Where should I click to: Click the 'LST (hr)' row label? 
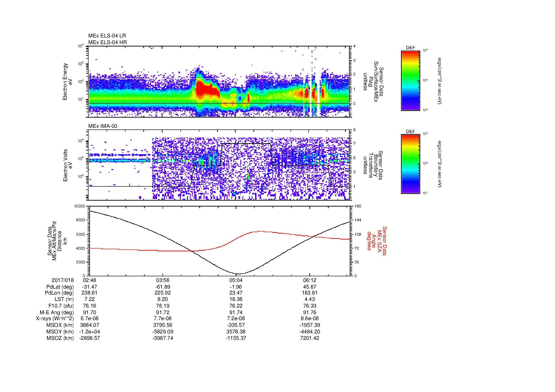(x=64, y=300)
